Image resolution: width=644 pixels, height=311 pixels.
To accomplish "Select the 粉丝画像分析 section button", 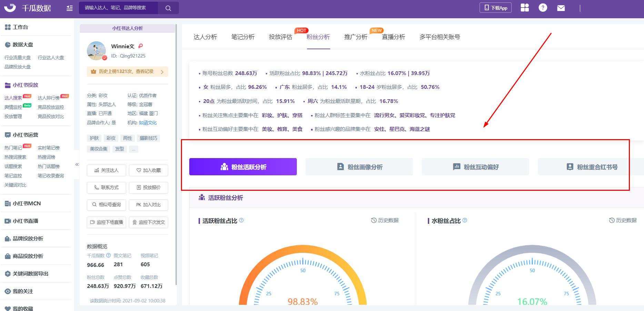I will [359, 167].
